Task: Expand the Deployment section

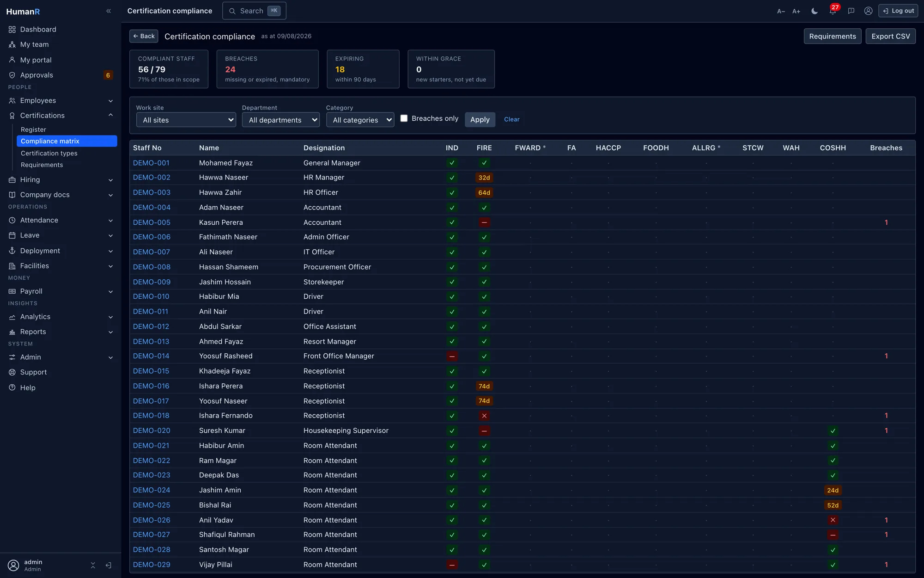Action: 61,251
